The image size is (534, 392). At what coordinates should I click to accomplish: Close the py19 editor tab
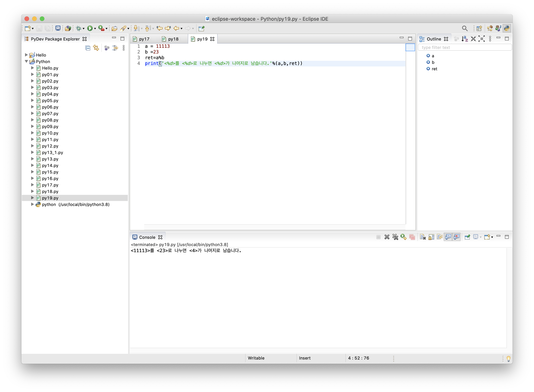212,39
